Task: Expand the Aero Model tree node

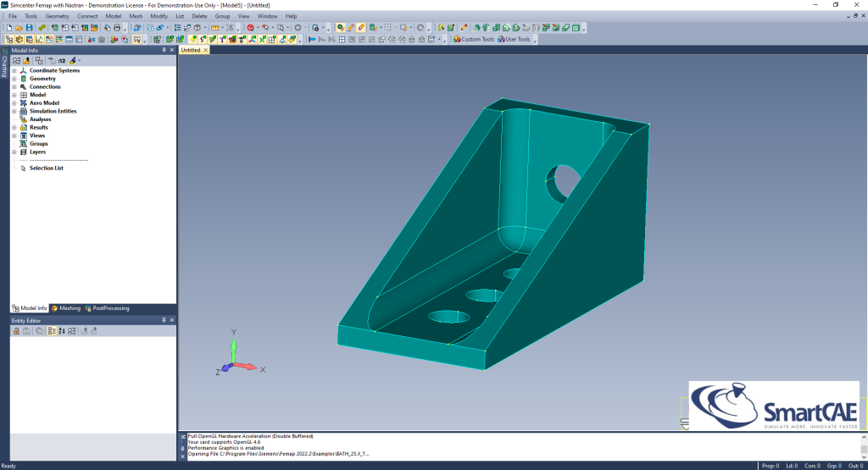Action: click(x=14, y=102)
